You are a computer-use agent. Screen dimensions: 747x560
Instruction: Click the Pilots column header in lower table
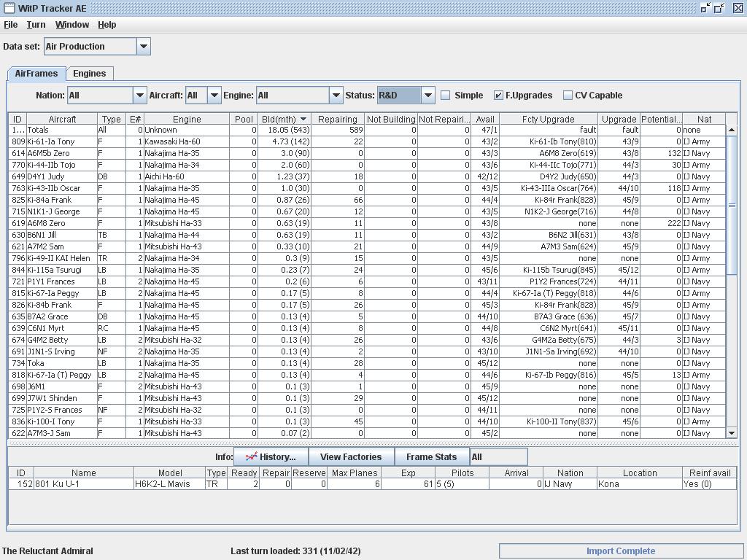point(462,472)
